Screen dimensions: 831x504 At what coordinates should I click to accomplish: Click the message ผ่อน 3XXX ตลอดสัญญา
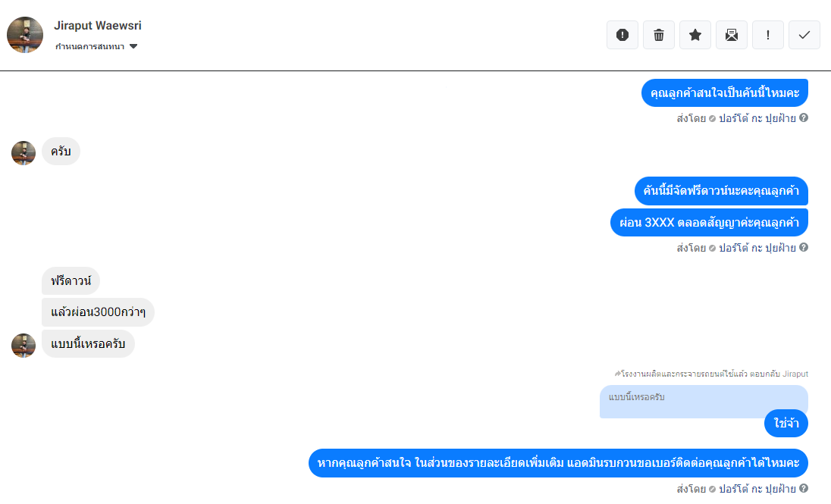pos(709,223)
